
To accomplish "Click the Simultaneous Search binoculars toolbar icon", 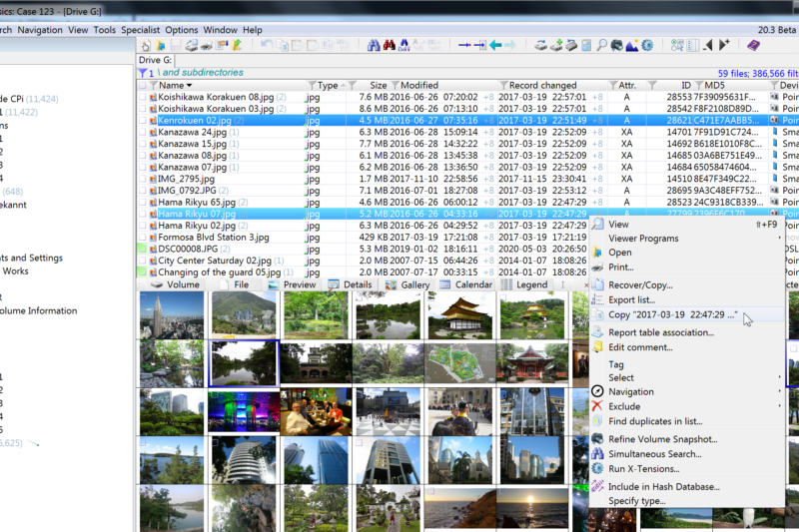I will 404,45.
